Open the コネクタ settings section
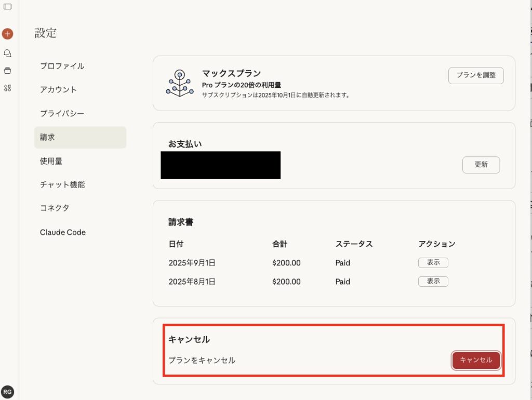This screenshot has width=532, height=400. coord(55,208)
